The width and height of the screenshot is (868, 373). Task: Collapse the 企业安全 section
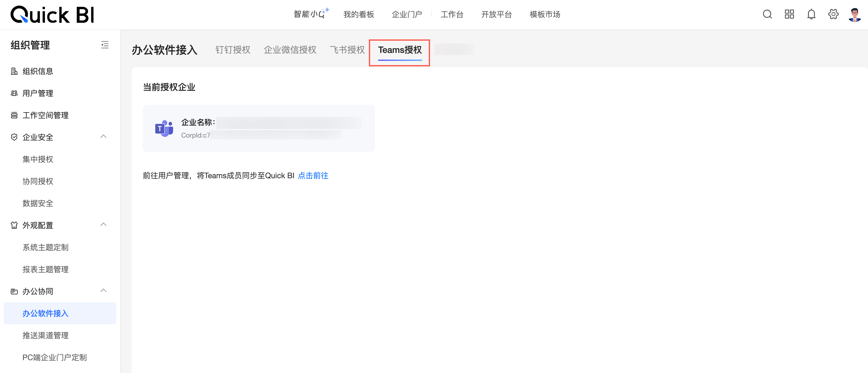103,137
